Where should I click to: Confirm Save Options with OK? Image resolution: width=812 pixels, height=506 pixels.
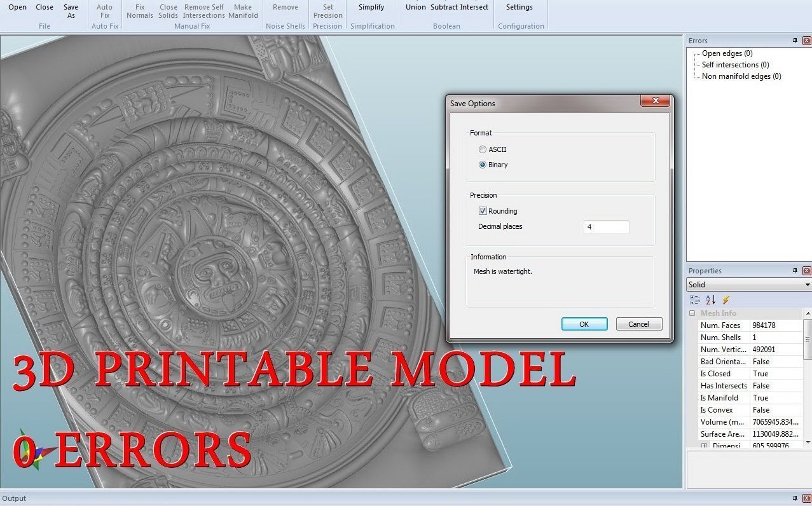[x=584, y=324]
